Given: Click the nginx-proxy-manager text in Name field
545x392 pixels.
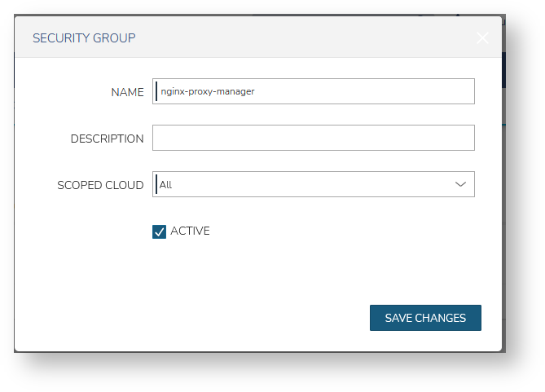Looking at the screenshot, I should point(208,91).
